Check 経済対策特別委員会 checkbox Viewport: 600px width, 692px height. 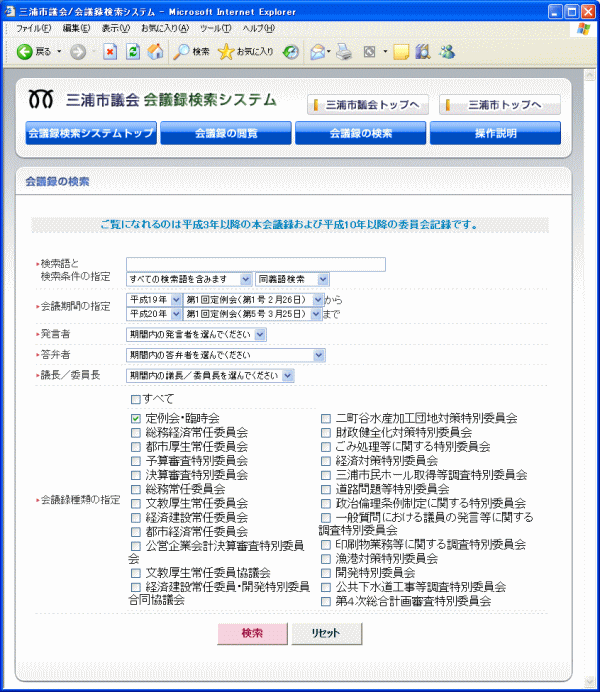(326, 461)
